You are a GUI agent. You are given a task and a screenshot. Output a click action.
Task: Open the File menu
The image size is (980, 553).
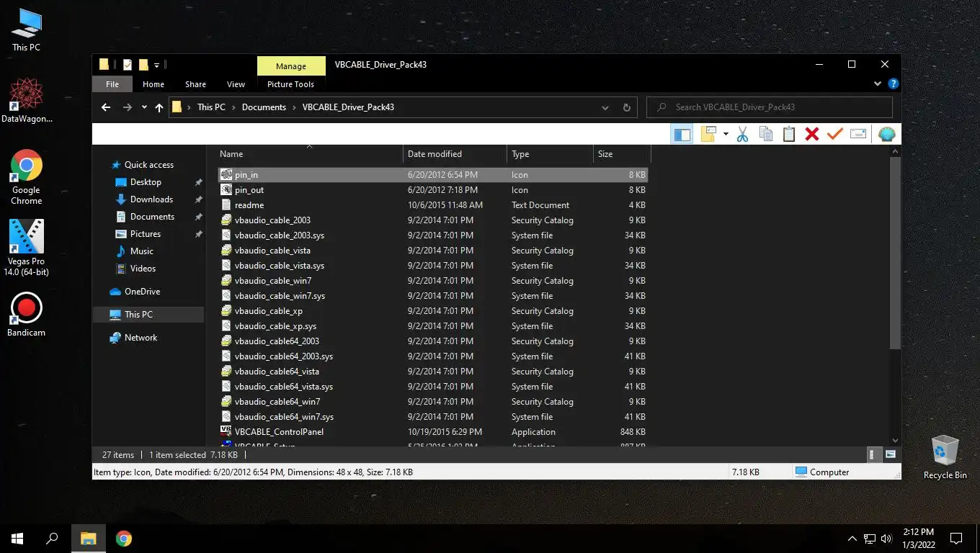point(112,84)
